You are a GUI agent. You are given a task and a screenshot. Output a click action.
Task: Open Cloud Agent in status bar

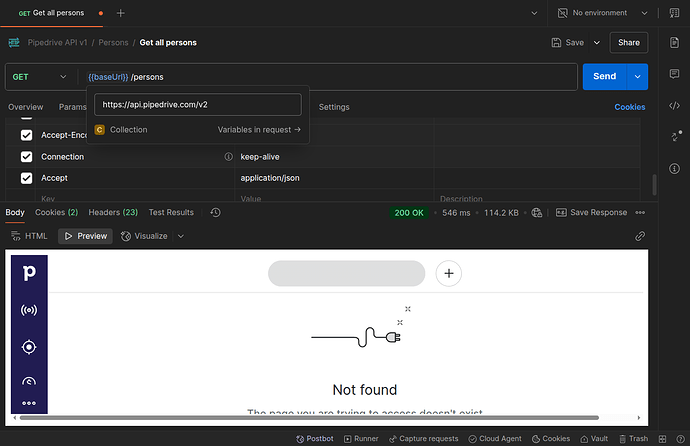(x=495, y=439)
